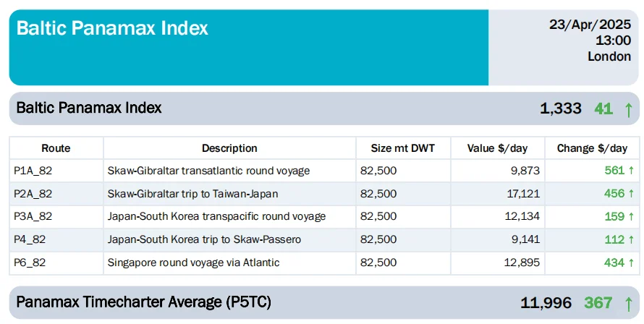The image size is (644, 324).
Task: Click the Size mt DWT column header
Action: point(402,148)
